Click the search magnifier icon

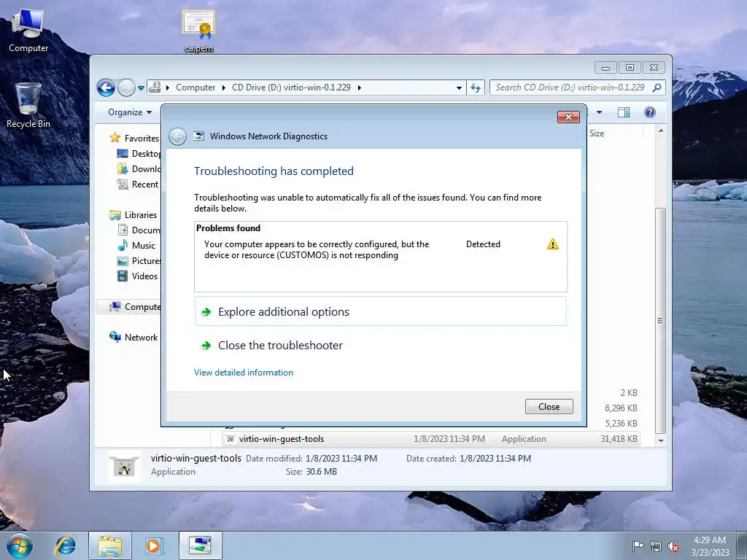click(657, 87)
